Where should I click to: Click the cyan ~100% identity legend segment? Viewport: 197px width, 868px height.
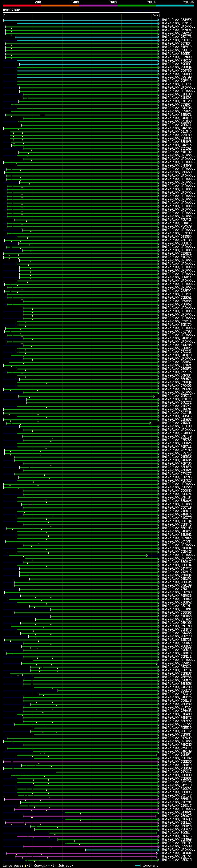(x=175, y=6)
